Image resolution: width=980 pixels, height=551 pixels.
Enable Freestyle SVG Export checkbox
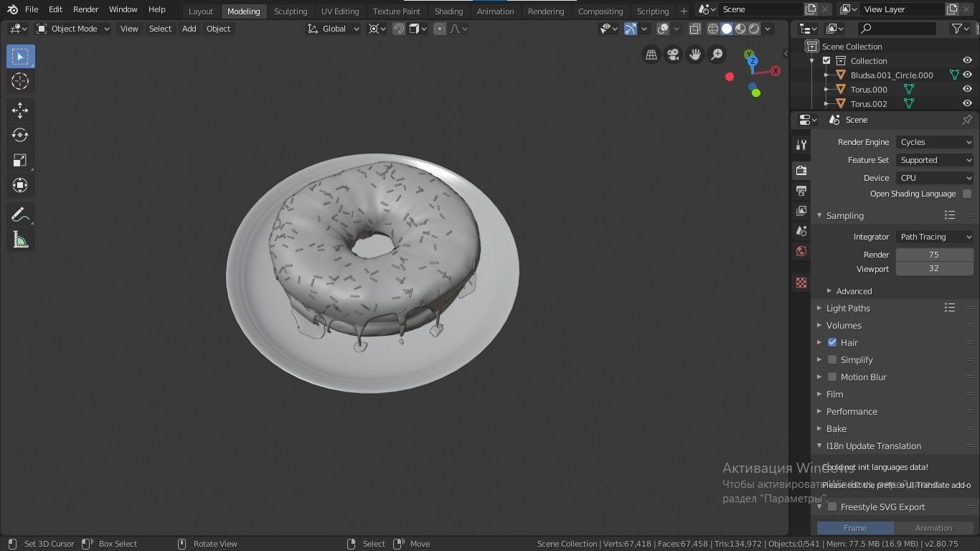click(832, 507)
